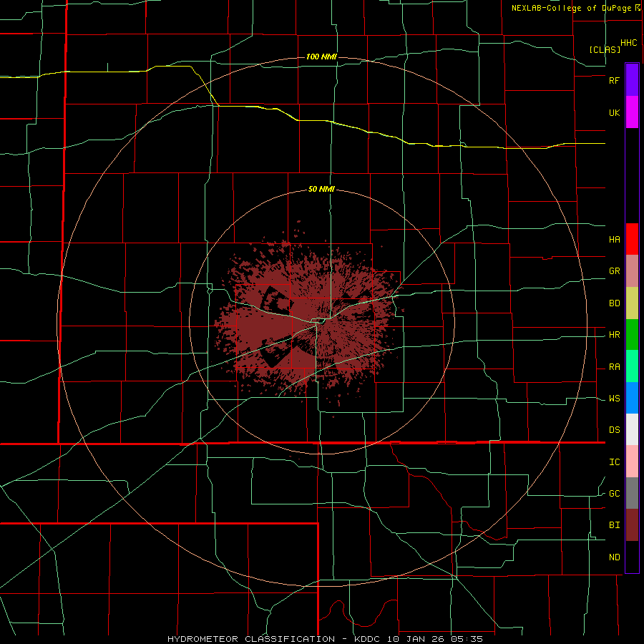
Task: Click the GR pink-brown legend swatch
Action: 632,271
